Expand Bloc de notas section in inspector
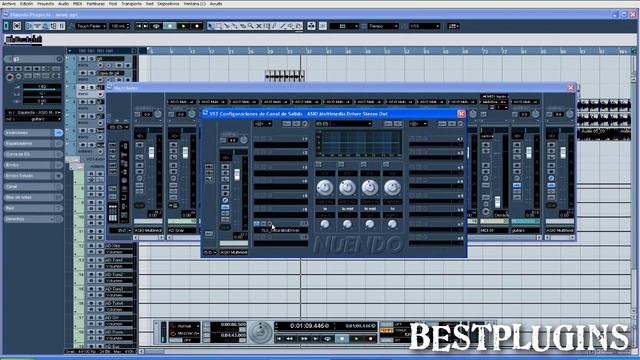Image resolution: width=640 pixels, height=360 pixels. pos(33,198)
